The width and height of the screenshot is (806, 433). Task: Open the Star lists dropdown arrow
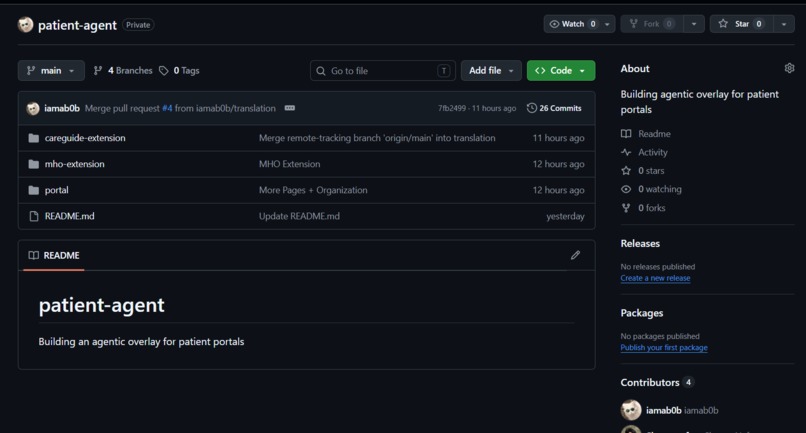pyautogui.click(x=784, y=24)
